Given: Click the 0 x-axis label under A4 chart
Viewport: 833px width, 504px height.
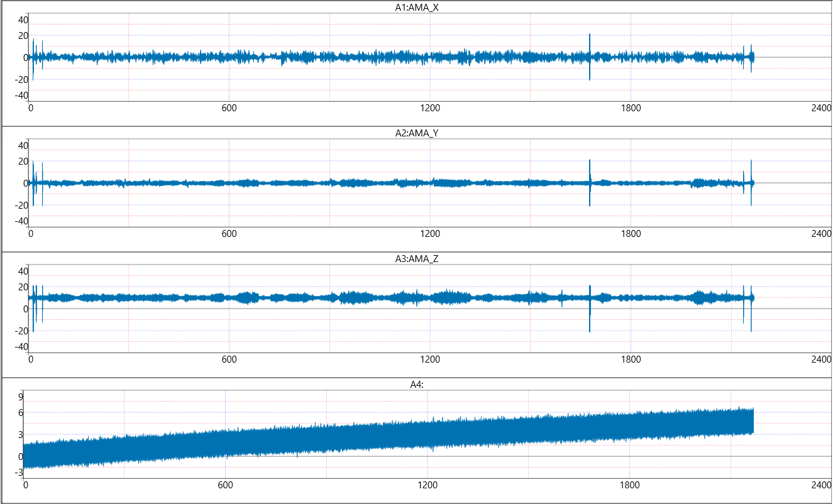Looking at the screenshot, I should (x=25, y=485).
